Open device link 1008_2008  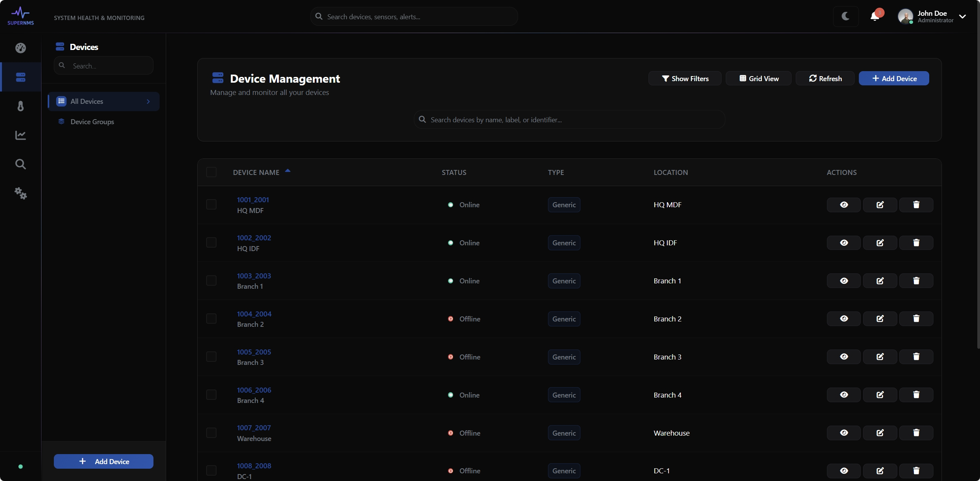254,466
